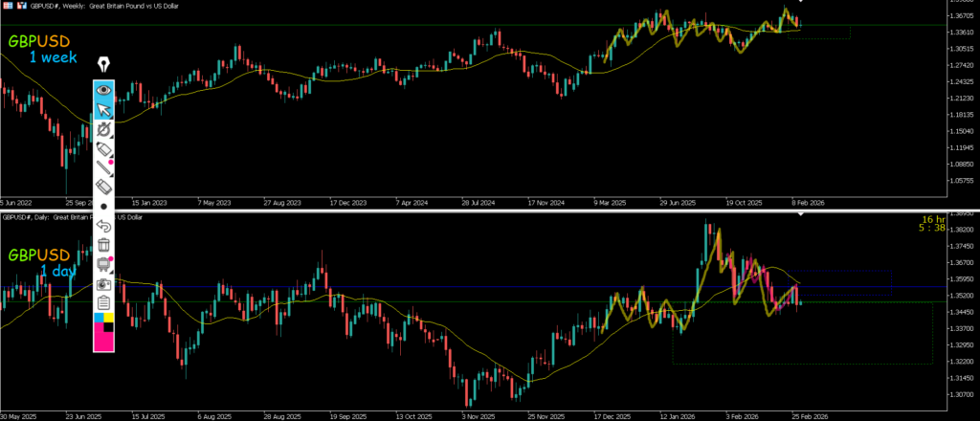Select the eraser tool

pyautogui.click(x=104, y=188)
